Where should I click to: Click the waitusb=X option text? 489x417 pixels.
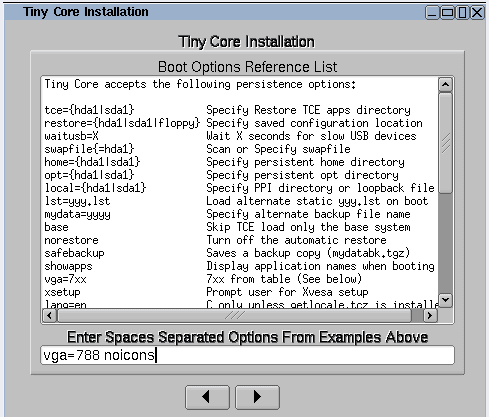[72, 136]
